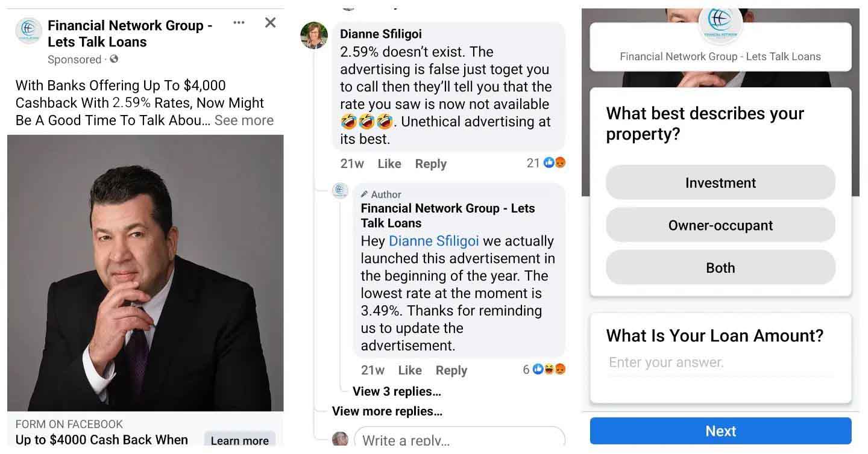Click author avatar beside the reply
This screenshot has height=454, width=868.
pyautogui.click(x=341, y=191)
